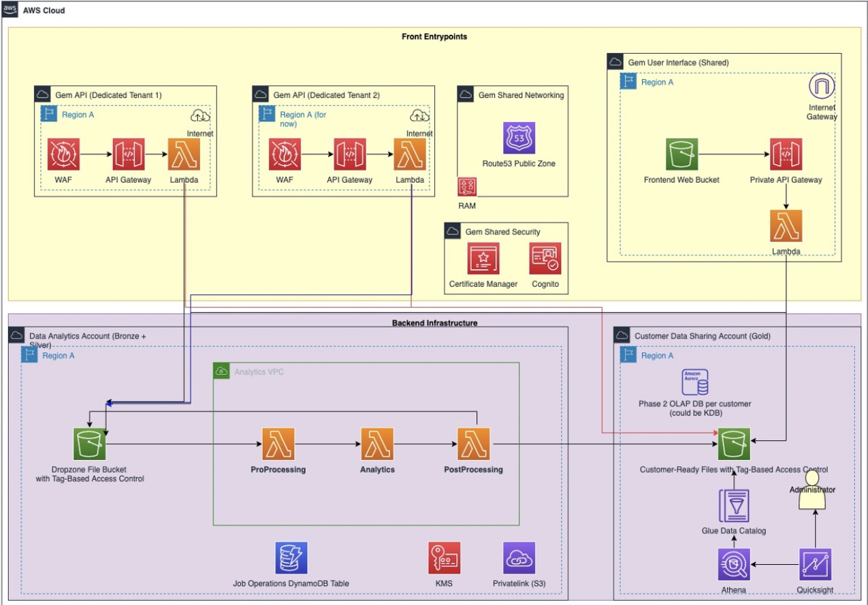868x605 pixels.
Task: Select the Lambda icon in Gem User Interface
Action: click(x=786, y=226)
